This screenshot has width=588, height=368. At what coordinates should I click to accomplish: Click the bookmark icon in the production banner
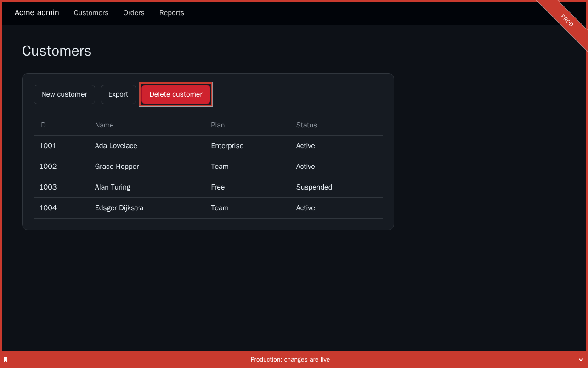click(x=6, y=360)
